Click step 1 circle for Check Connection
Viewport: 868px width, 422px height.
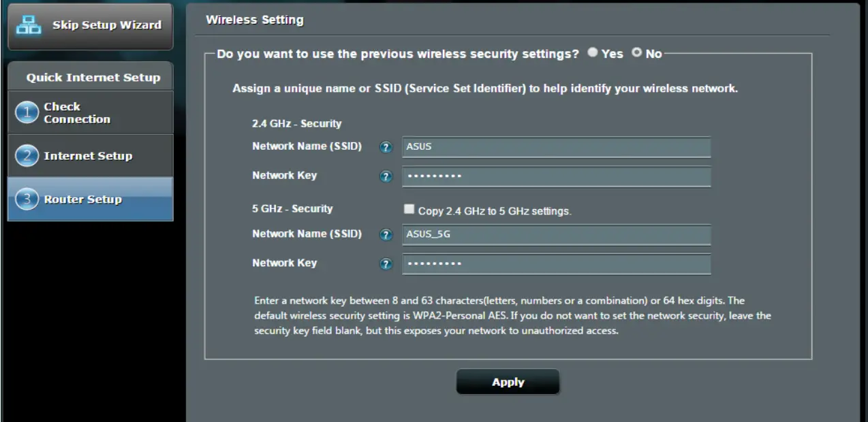point(27,114)
